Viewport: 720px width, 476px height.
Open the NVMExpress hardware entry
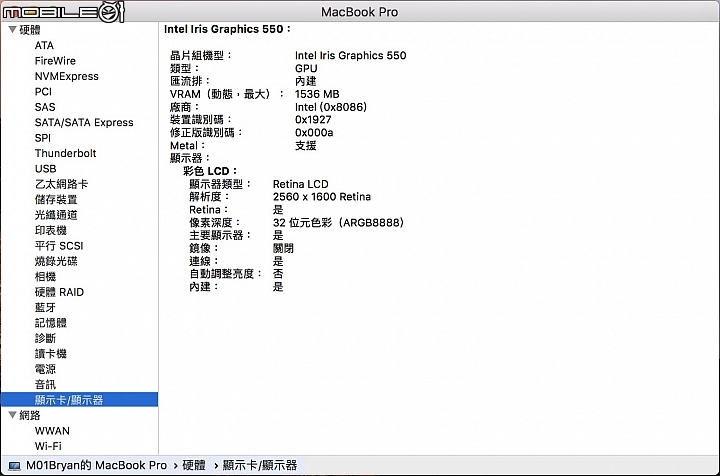coord(67,76)
